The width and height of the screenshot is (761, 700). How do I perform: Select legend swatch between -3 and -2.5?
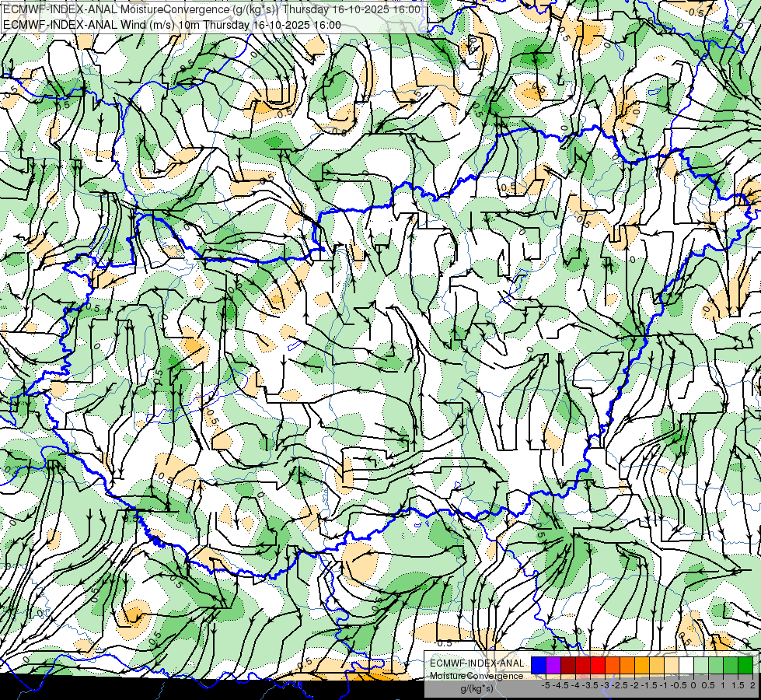[x=613, y=665]
